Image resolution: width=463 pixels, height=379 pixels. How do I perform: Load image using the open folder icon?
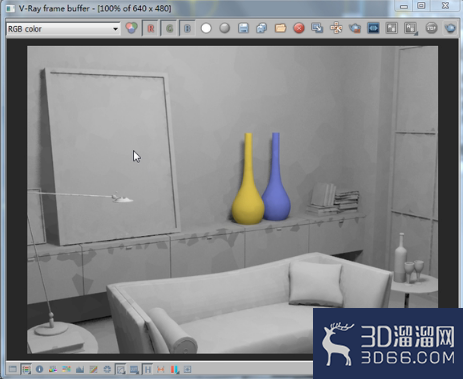click(x=280, y=28)
